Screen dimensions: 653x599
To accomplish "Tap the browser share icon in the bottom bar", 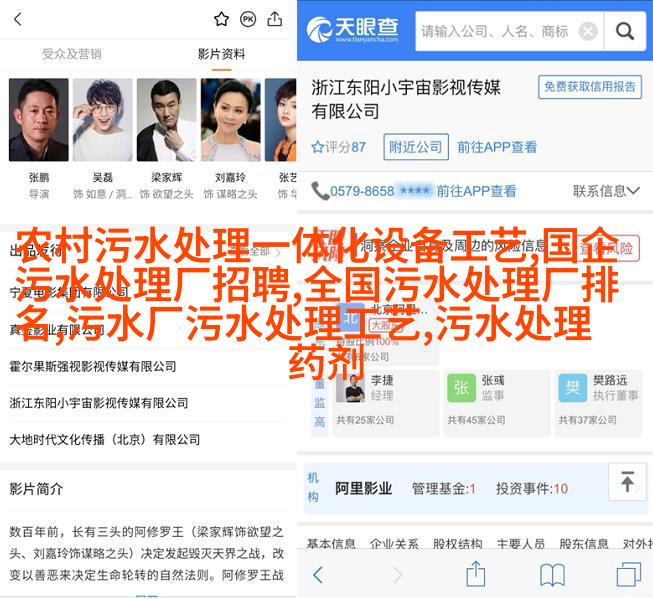I will click(x=476, y=574).
